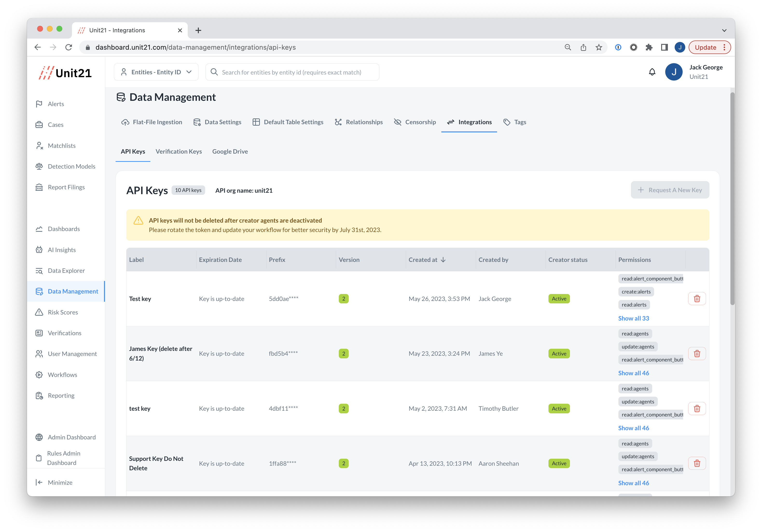
Task: Click the Unit21 logo
Action: tap(65, 73)
